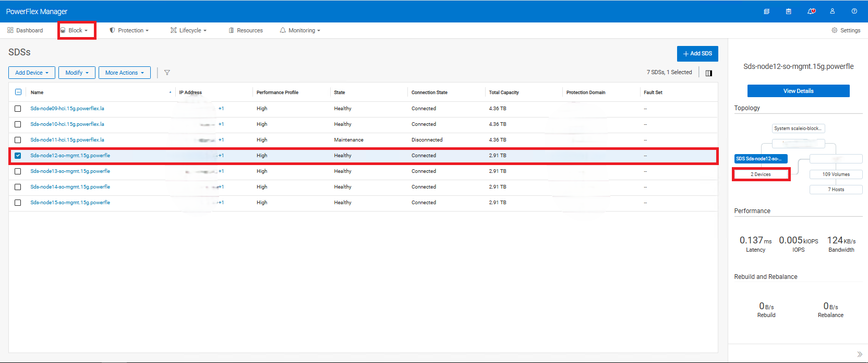Click the Add SDS button
The width and height of the screenshot is (868, 363).
tap(697, 53)
